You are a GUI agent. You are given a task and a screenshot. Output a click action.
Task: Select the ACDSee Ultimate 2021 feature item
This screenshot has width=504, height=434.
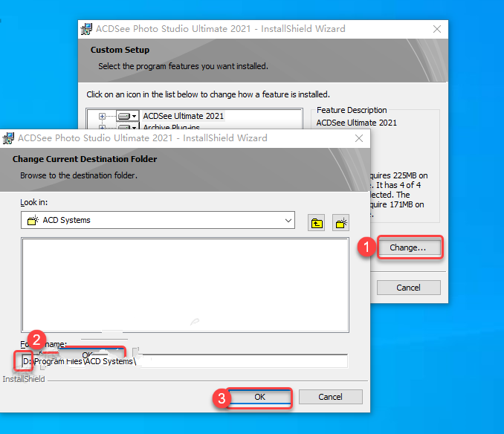click(183, 116)
